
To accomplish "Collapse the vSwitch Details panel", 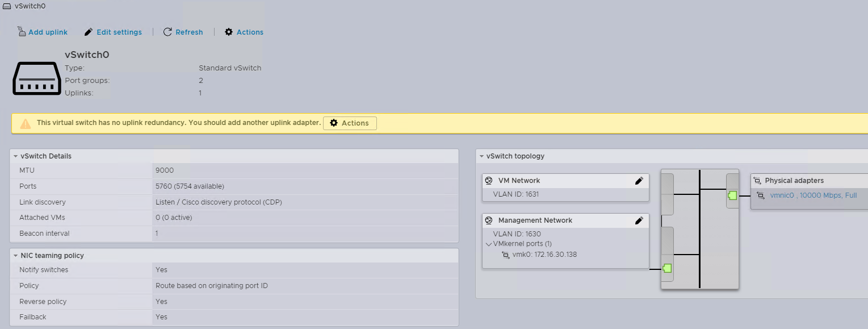I will (x=16, y=156).
